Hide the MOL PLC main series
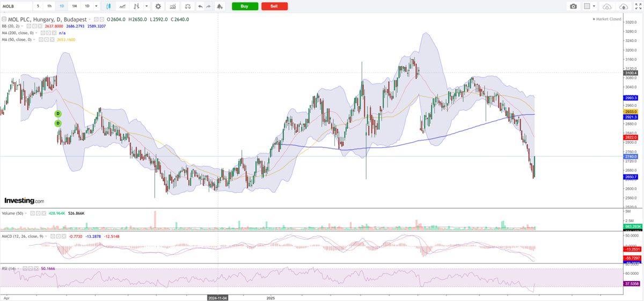The image size is (644, 301). point(97,19)
